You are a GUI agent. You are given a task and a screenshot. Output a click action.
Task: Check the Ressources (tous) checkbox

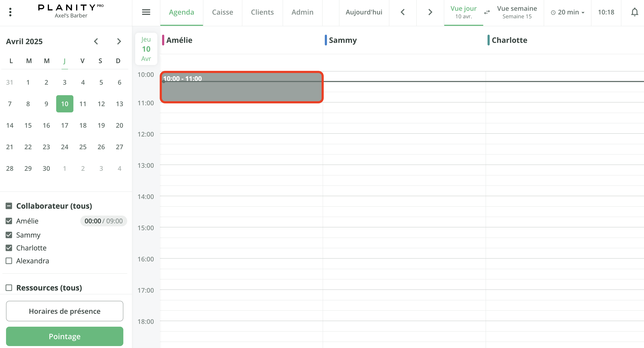9,288
